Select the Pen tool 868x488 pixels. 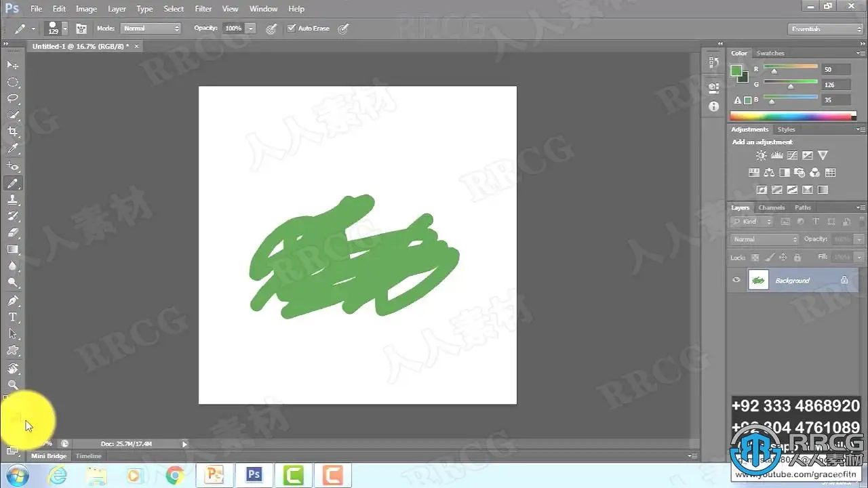pyautogui.click(x=13, y=300)
